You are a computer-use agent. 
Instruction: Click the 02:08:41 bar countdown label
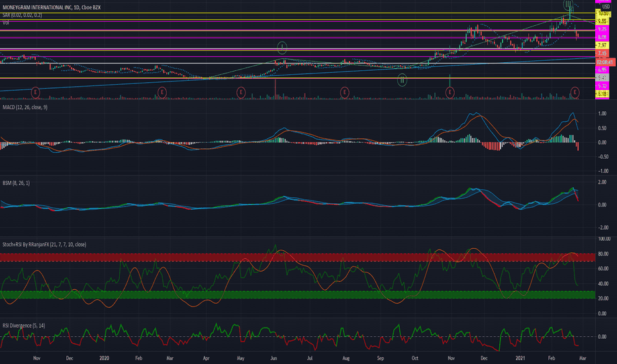point(605,62)
